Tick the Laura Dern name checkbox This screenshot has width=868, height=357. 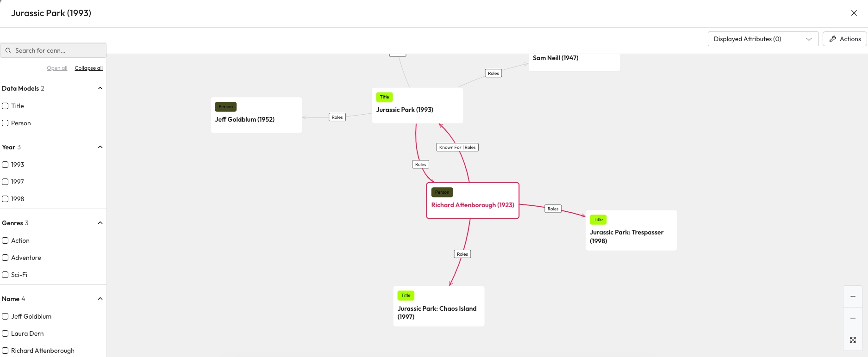[6, 333]
